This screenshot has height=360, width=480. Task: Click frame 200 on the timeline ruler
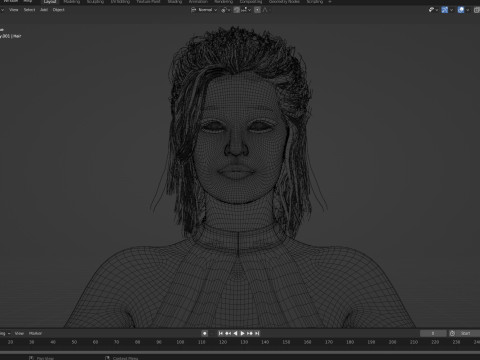pyautogui.click(x=393, y=342)
